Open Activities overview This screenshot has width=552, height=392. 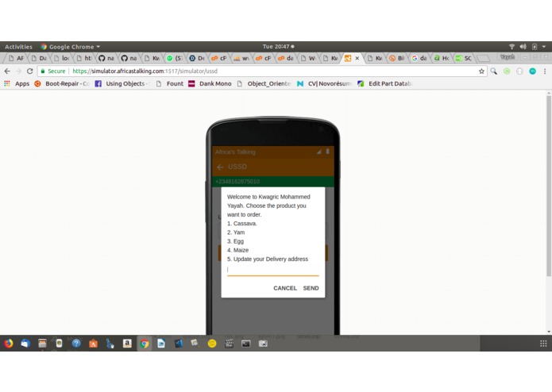[x=18, y=47]
